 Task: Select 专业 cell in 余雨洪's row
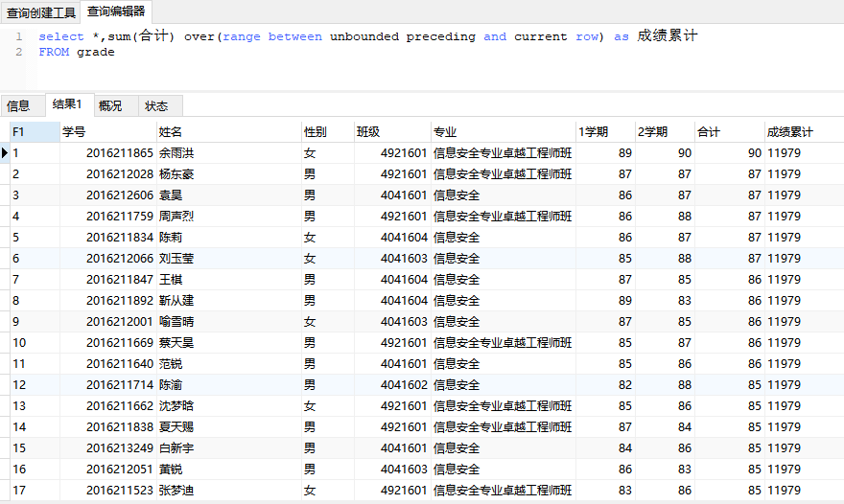[504, 153]
